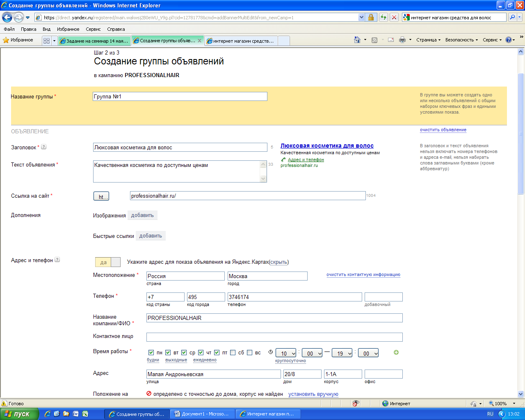525x420 pixels.
Task: Click будни preset link
Action: pyautogui.click(x=153, y=360)
